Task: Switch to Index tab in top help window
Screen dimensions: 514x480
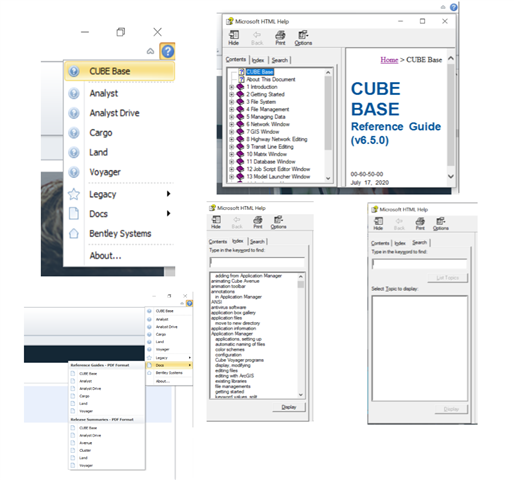Action: pos(258,60)
